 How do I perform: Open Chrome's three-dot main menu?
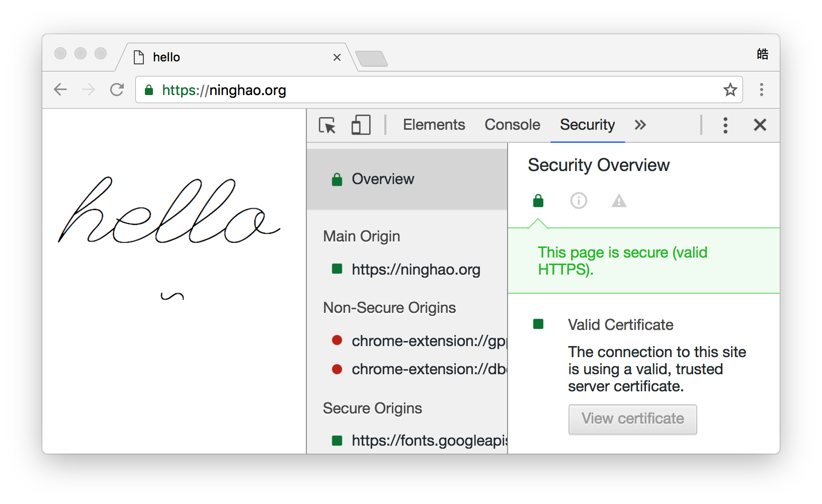click(x=761, y=90)
